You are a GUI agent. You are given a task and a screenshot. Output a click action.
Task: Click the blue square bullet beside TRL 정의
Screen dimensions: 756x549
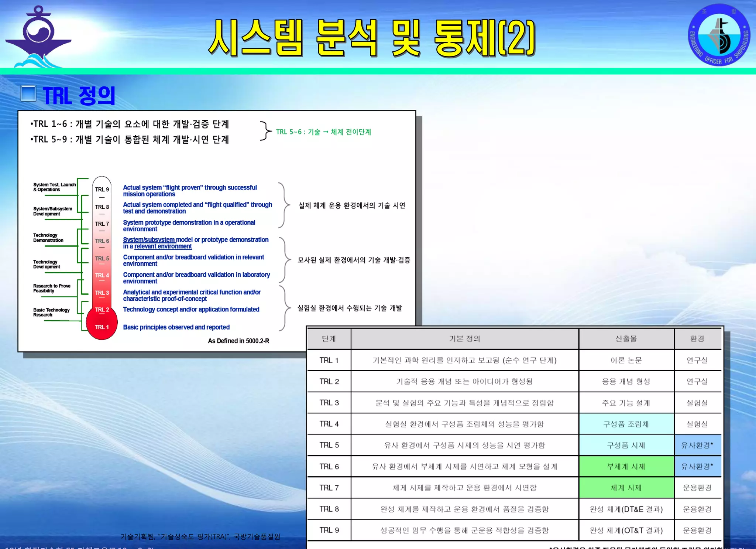click(x=28, y=93)
